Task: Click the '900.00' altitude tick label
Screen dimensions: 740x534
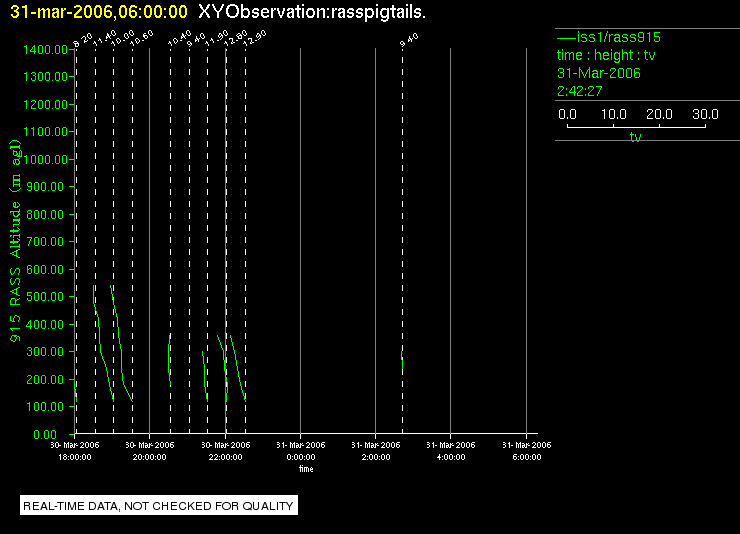Action: (45, 187)
